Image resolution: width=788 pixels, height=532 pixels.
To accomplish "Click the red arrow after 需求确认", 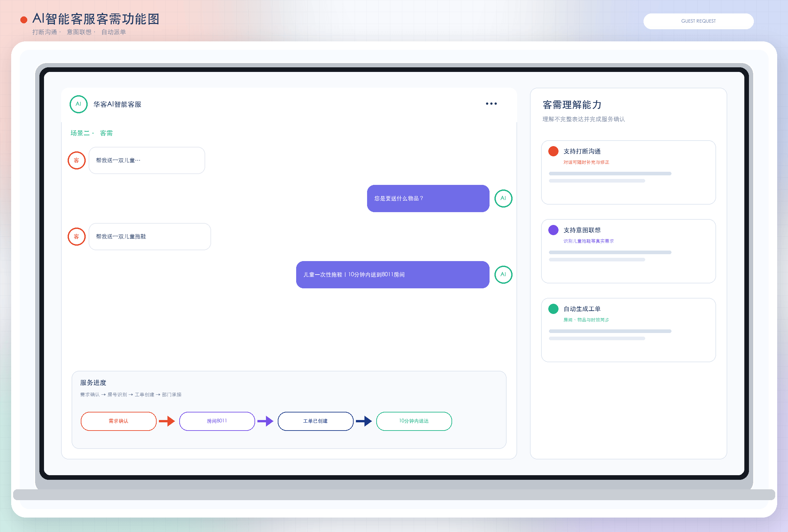I will point(167,421).
